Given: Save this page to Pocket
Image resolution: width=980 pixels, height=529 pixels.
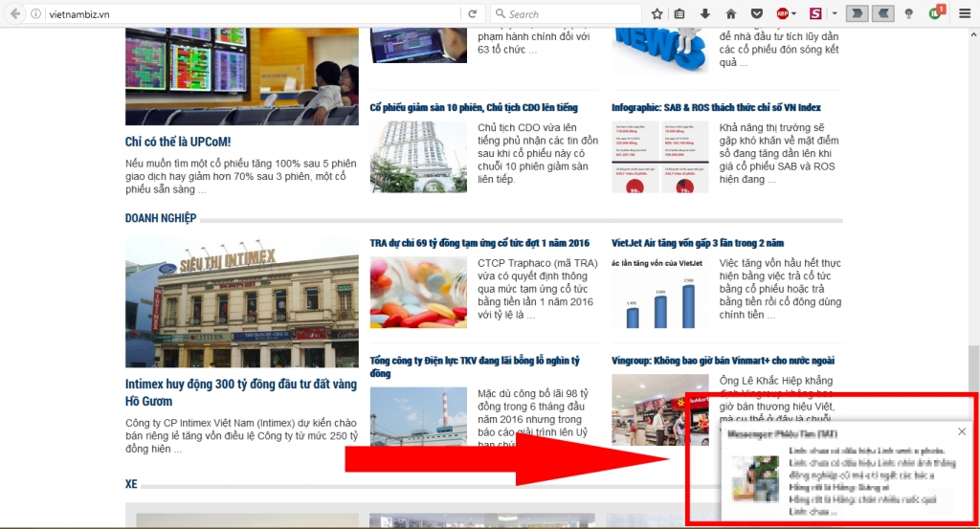Looking at the screenshot, I should 757,13.
